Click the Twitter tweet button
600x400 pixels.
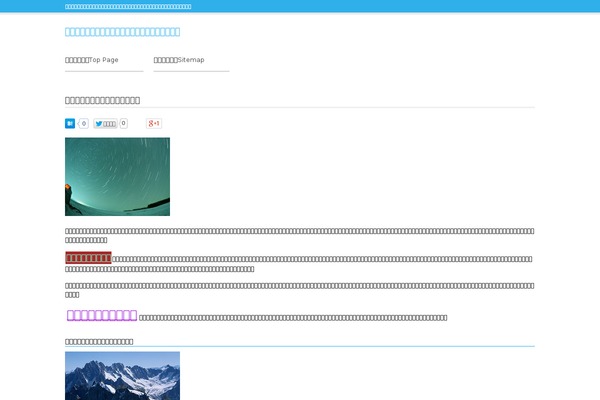click(105, 124)
